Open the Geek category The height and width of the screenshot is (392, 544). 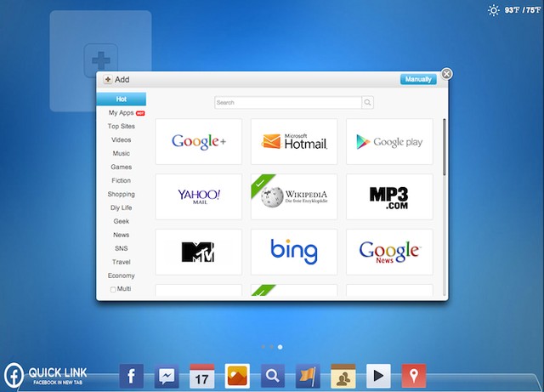(x=121, y=221)
